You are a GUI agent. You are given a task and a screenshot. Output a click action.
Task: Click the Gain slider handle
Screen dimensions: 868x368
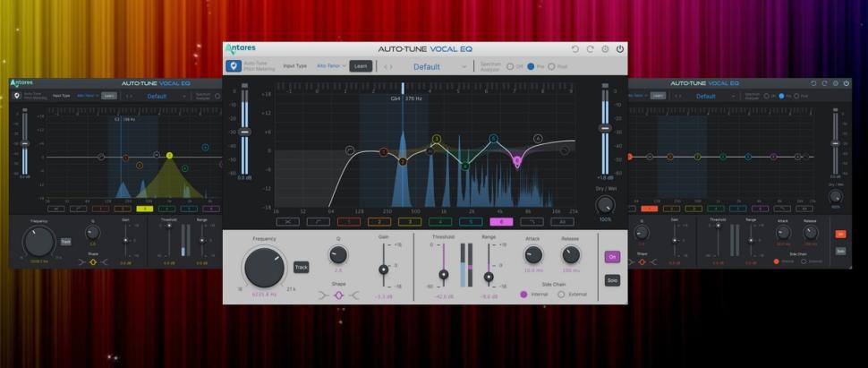[384, 269]
